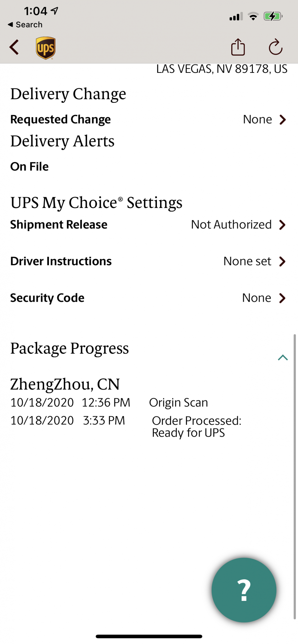Open Driver Instructions chevron
Viewport: 298px width, 644px height.
(283, 261)
